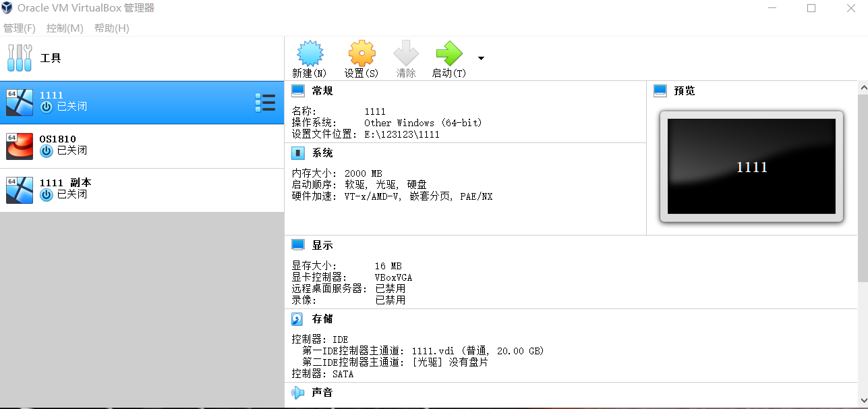Open the 设置 (Settings) toolbar icon
Viewport: 868px width, 409px height.
361,53
